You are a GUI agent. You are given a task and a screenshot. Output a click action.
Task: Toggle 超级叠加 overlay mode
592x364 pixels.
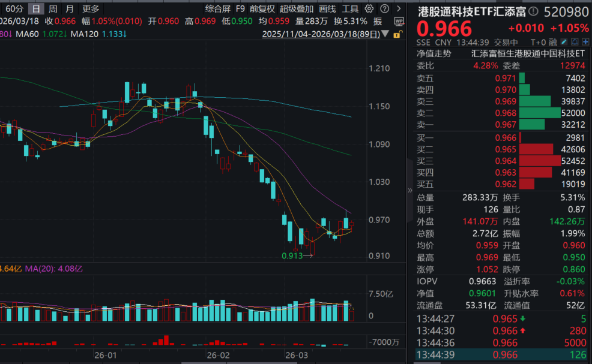(x=296, y=9)
